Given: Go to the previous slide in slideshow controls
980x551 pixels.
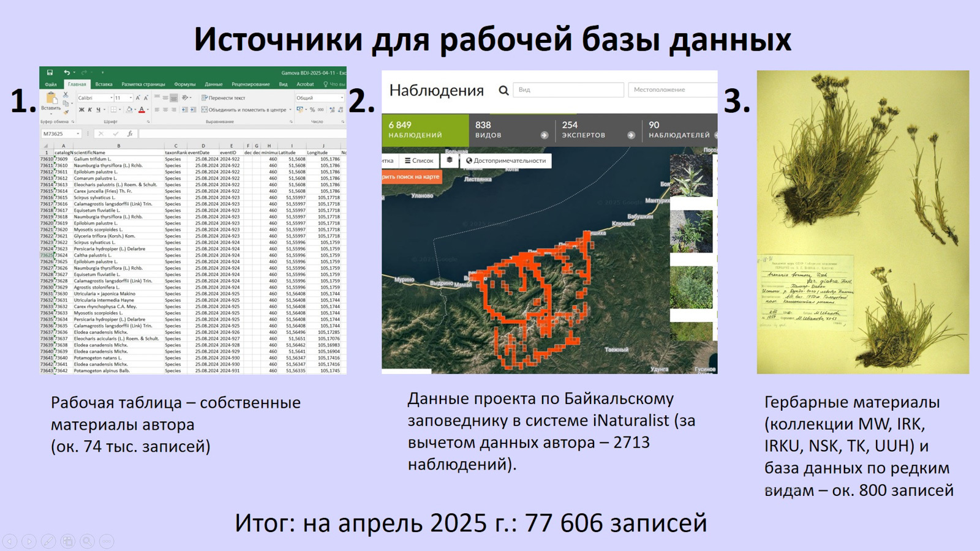Looking at the screenshot, I should [x=10, y=541].
